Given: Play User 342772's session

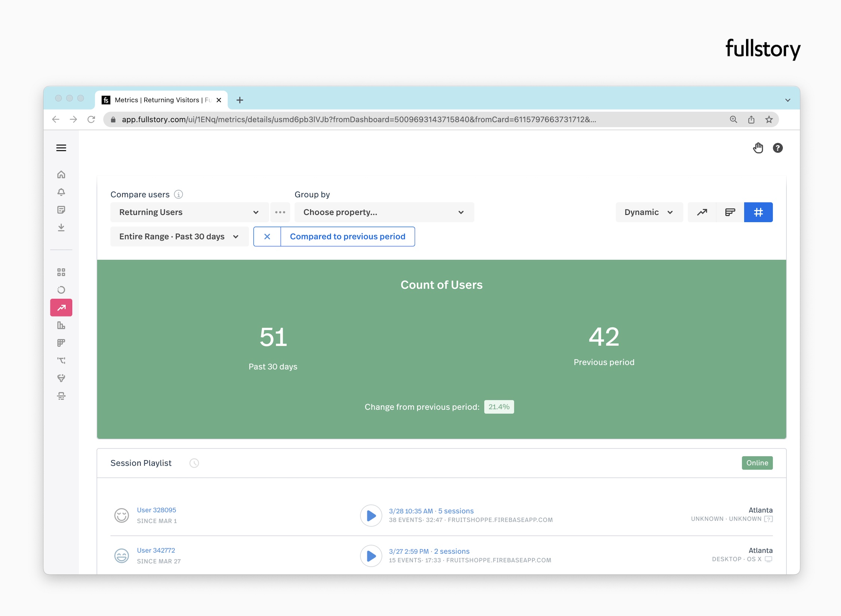Looking at the screenshot, I should 371,556.
